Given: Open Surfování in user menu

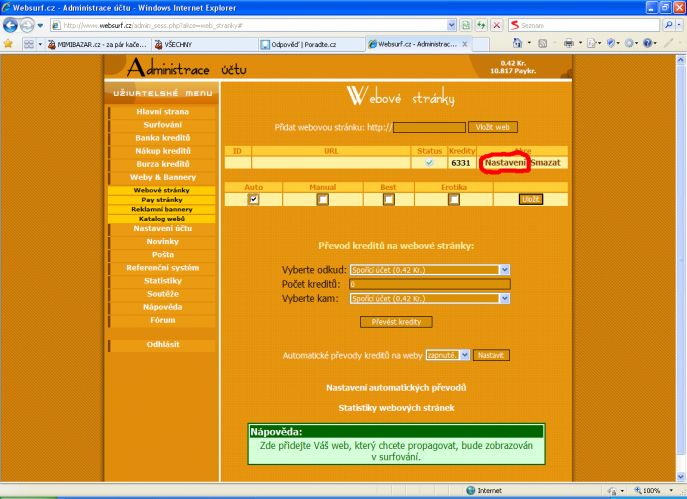Looking at the screenshot, I should pyautogui.click(x=163, y=125).
